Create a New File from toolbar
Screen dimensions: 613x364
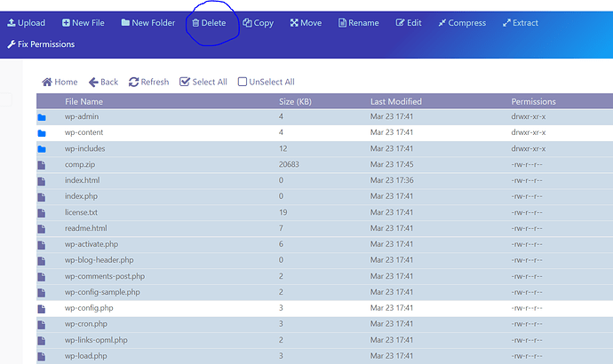coord(83,23)
